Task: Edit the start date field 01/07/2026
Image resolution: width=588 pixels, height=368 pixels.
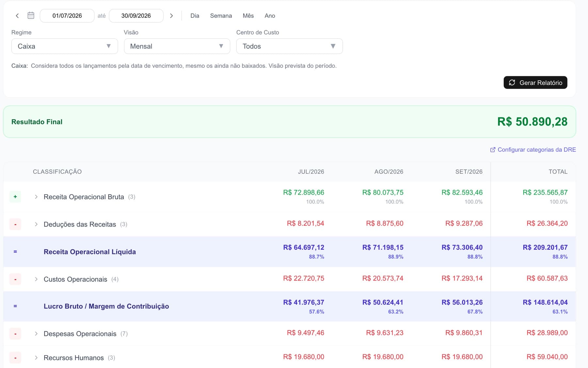Action: tap(67, 16)
